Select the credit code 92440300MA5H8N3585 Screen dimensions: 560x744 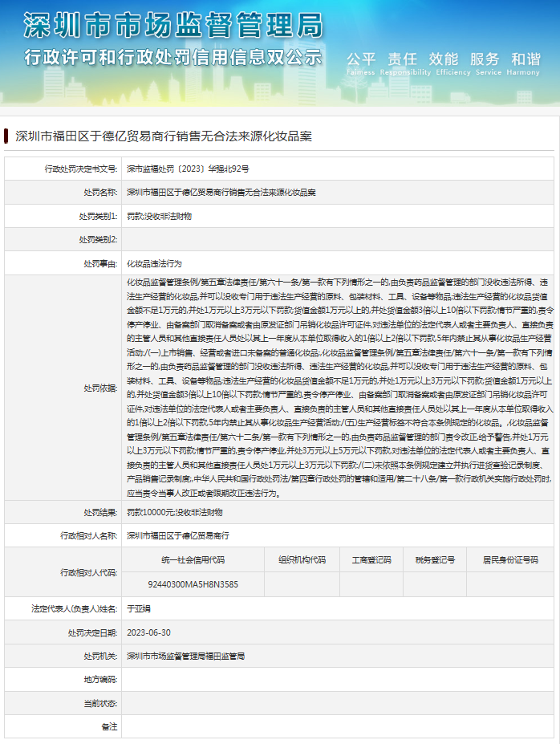(193, 584)
